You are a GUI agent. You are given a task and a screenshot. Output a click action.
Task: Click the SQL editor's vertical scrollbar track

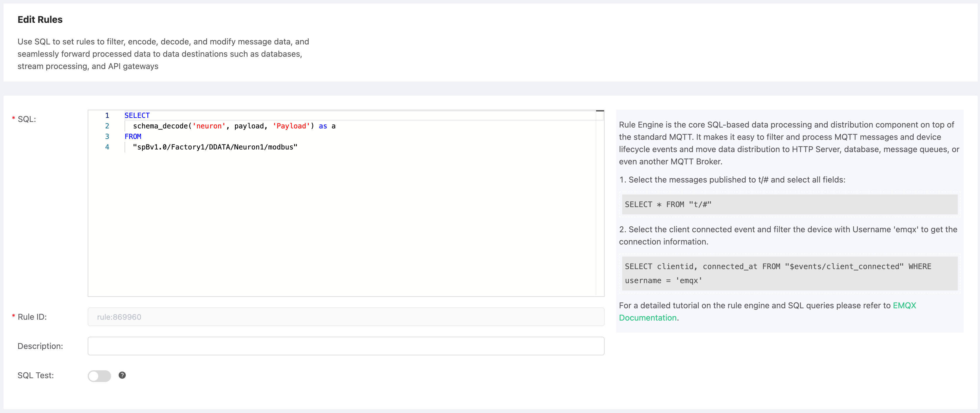click(x=600, y=209)
